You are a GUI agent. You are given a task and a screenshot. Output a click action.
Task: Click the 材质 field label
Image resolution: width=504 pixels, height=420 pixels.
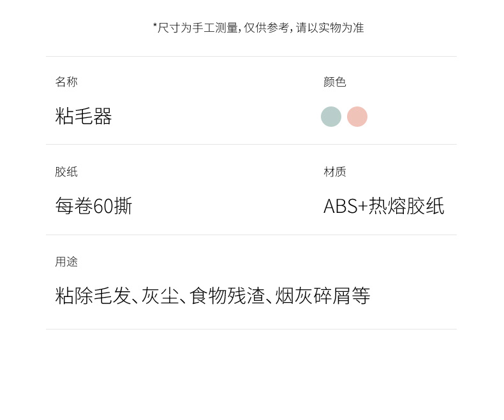tap(335, 171)
